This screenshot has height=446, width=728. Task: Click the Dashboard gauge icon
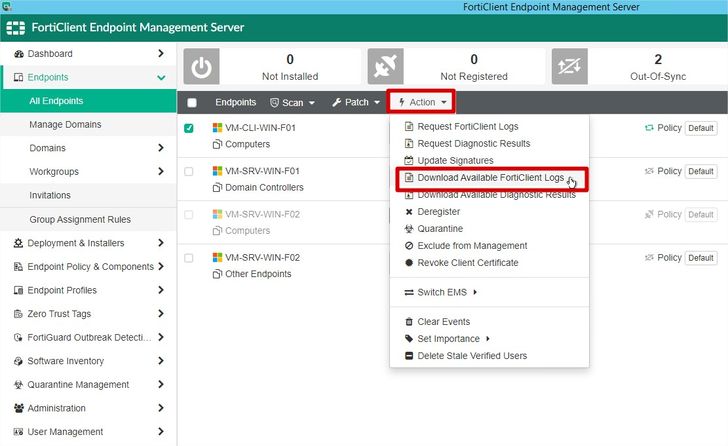[x=19, y=54]
